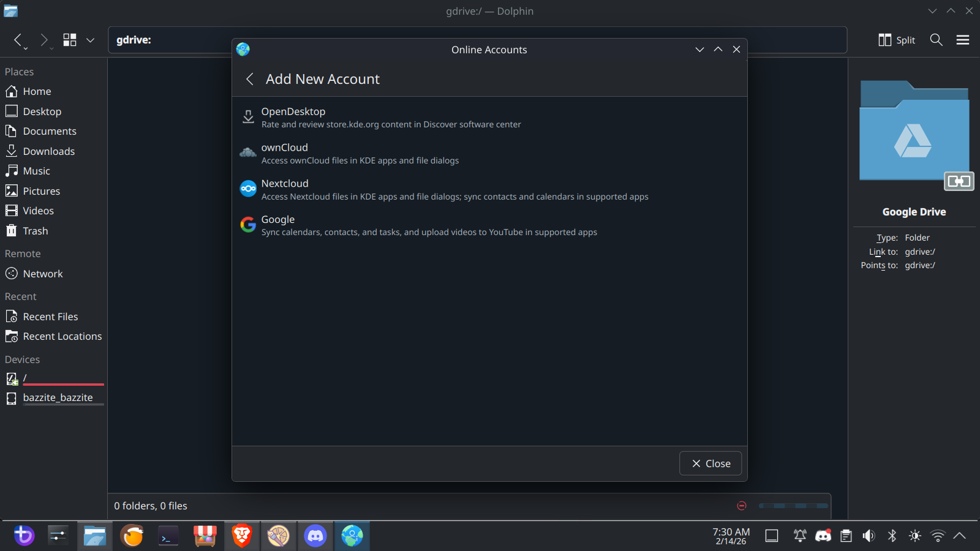The height and width of the screenshot is (551, 980).
Task: Open the Bazaar app store icon
Action: [x=205, y=536]
